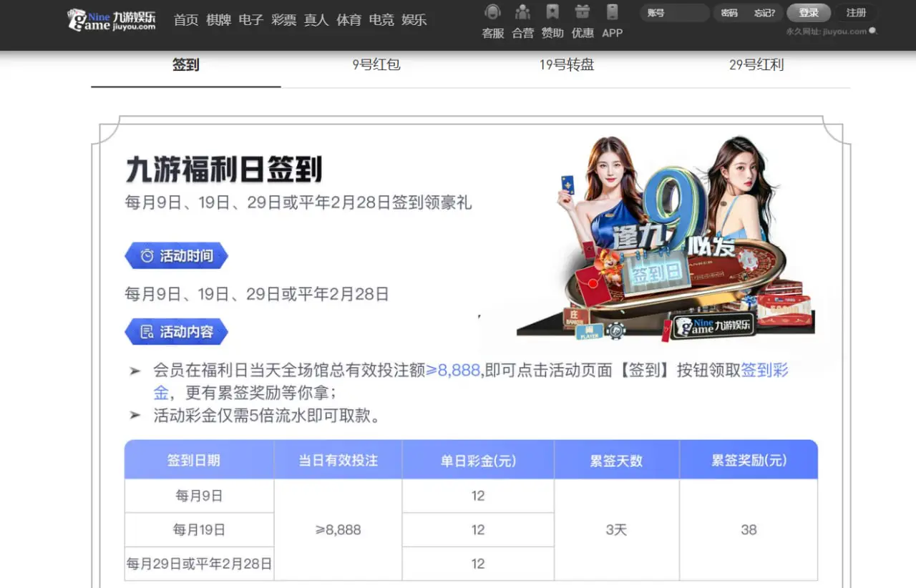The width and height of the screenshot is (916, 588).
Task: Switch to the 9号红包 tab
Action: [x=376, y=64]
